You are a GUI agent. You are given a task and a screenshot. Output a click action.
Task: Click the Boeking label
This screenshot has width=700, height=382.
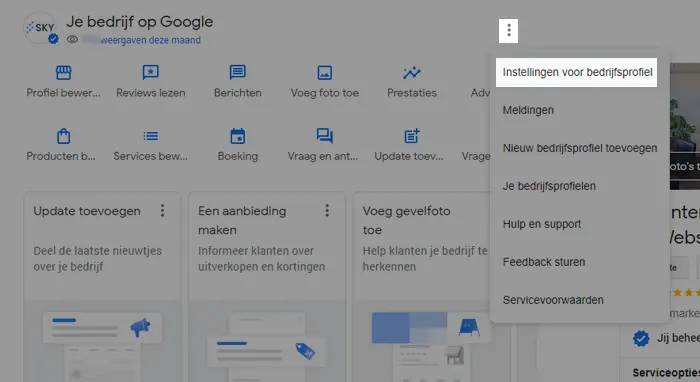(238, 156)
